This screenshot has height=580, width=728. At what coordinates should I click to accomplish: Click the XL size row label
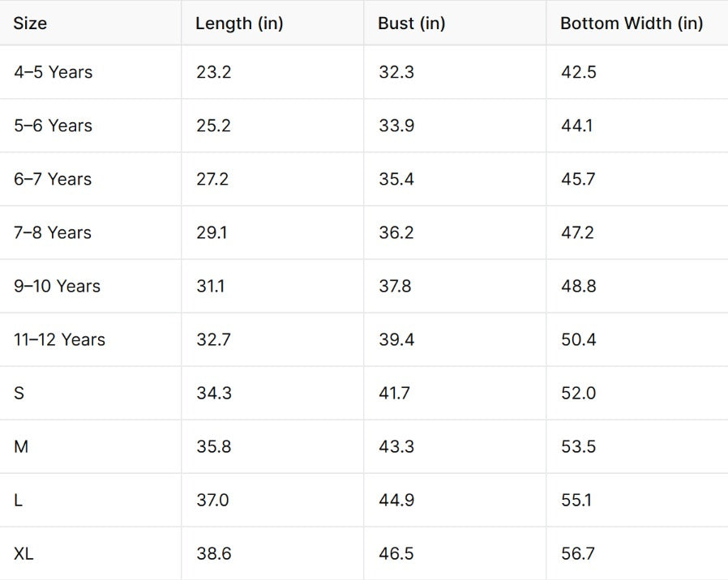tap(24, 554)
